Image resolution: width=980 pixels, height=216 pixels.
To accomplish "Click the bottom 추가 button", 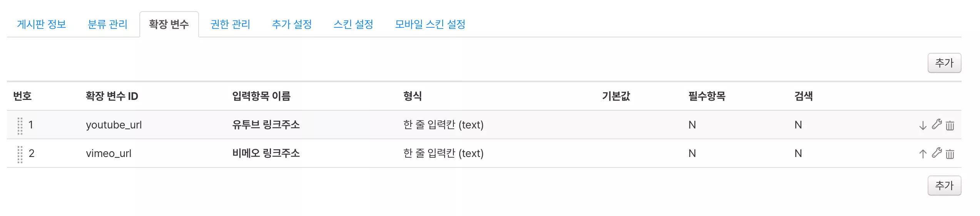I will (944, 186).
